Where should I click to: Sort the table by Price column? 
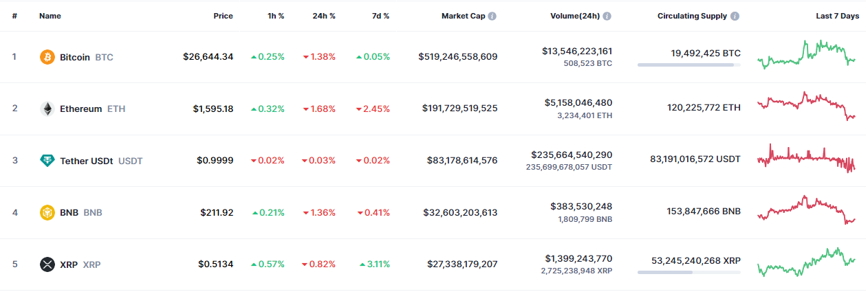point(223,16)
